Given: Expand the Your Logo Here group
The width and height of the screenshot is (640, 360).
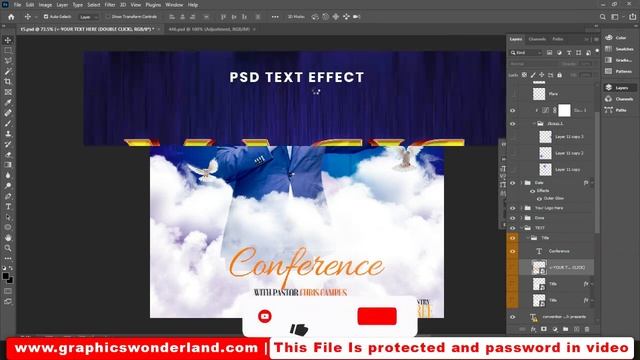Looking at the screenshot, I should coord(522,208).
